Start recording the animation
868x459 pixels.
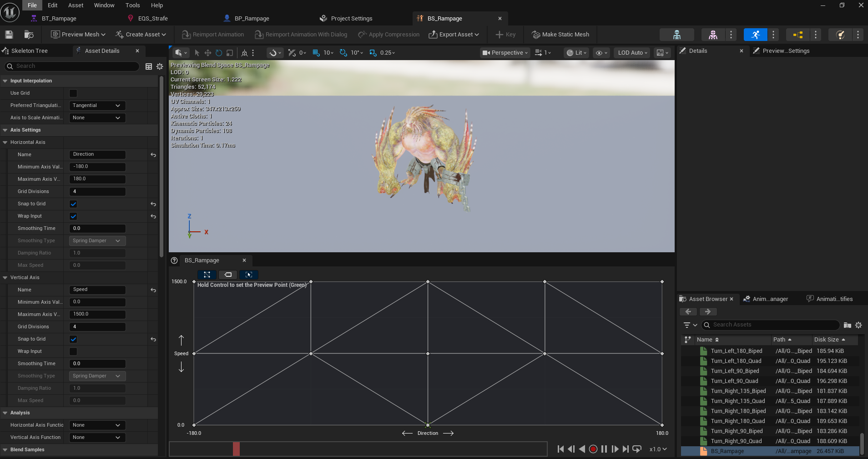tap(593, 449)
